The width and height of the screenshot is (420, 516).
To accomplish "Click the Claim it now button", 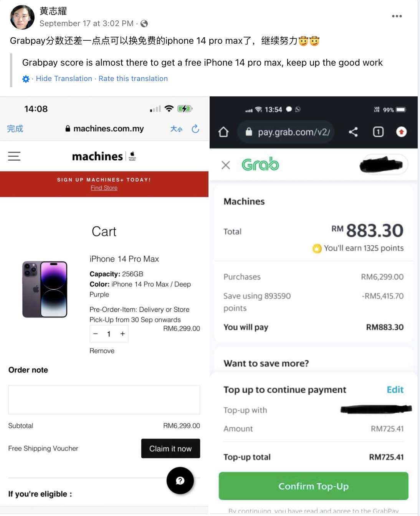I will (x=170, y=448).
